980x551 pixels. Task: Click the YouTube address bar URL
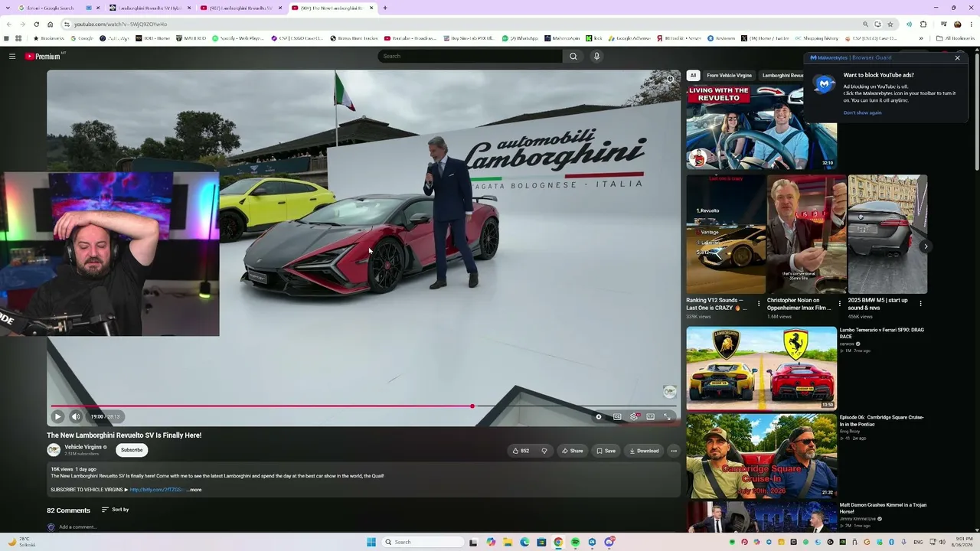(120, 24)
